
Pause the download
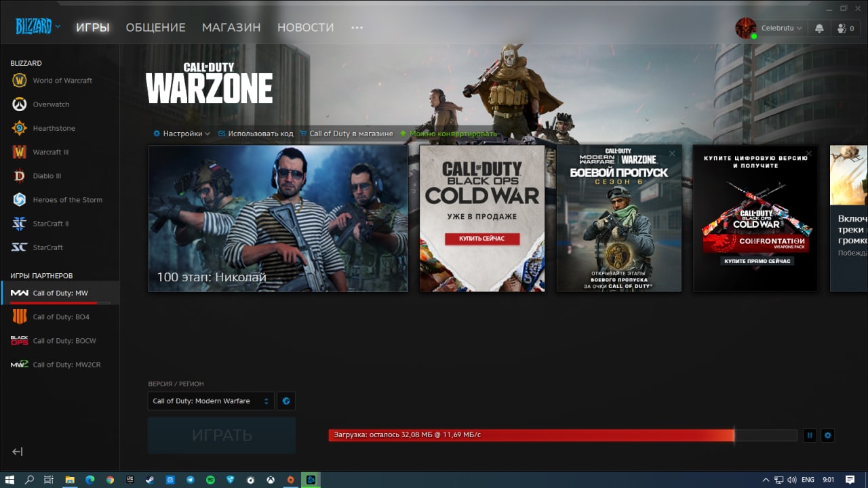810,435
